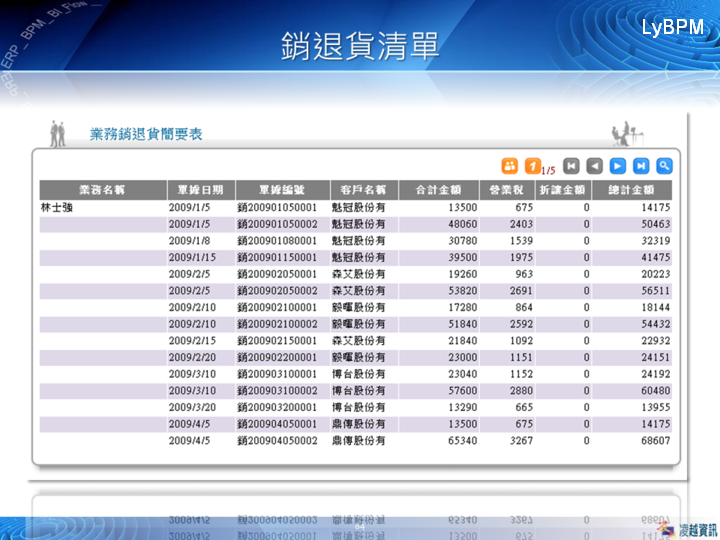
Task: Click the 單據編號 column header
Action: click(282, 190)
